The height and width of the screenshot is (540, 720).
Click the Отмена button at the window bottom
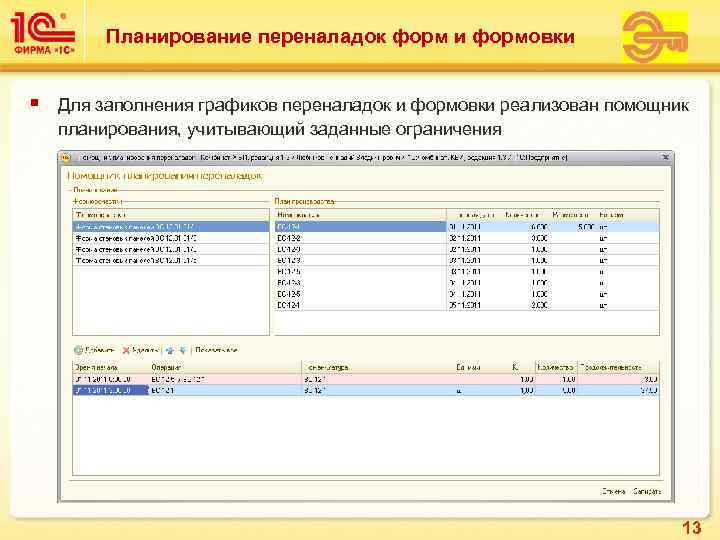click(614, 491)
